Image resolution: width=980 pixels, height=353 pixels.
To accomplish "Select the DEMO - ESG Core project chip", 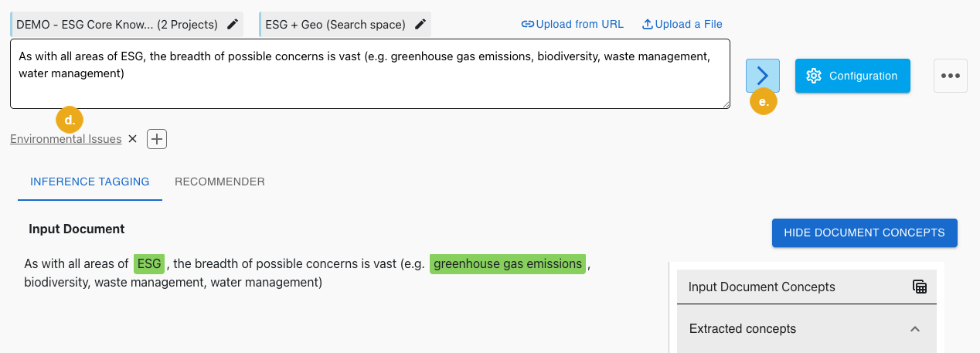I will tap(117, 24).
